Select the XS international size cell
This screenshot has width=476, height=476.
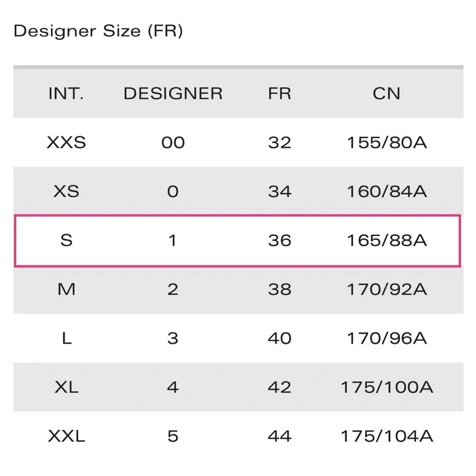click(x=66, y=191)
